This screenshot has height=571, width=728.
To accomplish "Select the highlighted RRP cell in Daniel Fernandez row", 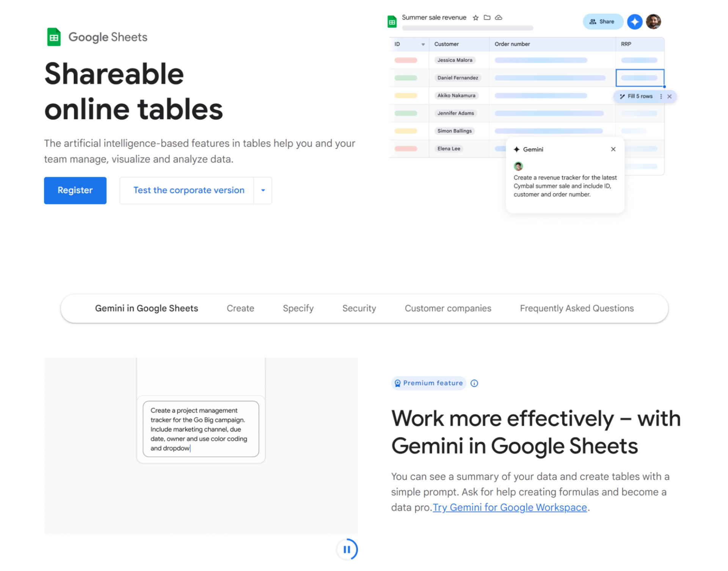I will (640, 78).
